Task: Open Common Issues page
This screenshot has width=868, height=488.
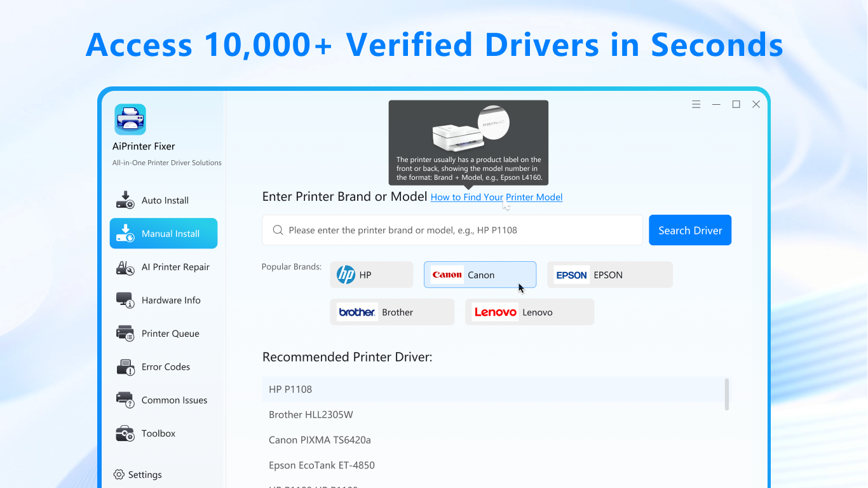Action: [163, 400]
